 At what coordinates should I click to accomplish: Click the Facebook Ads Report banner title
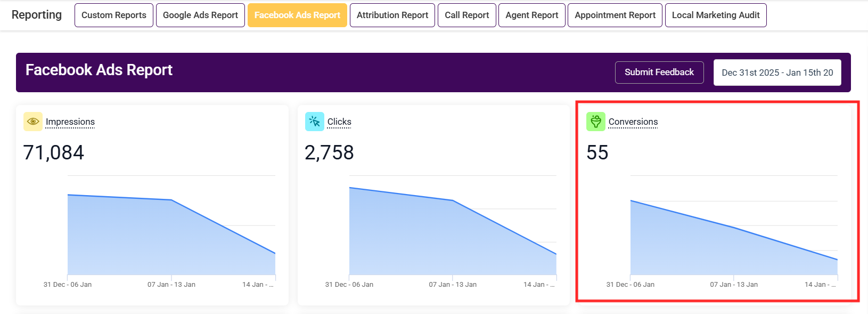coord(99,70)
